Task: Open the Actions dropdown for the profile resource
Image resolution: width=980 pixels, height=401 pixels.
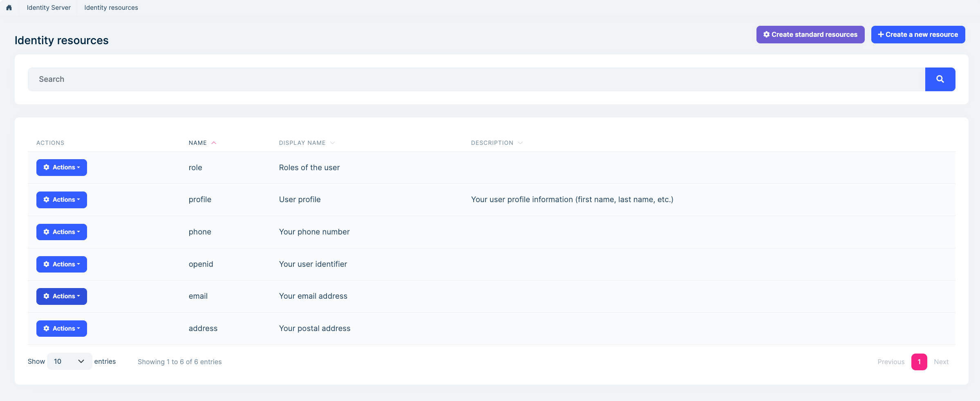Action: click(x=61, y=200)
